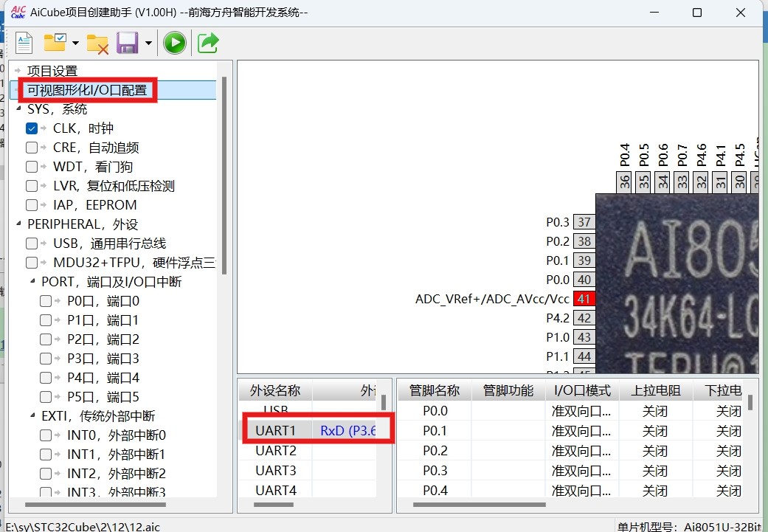Select the P5口 端口5 tree item
The width and height of the screenshot is (768, 532).
coord(103,397)
